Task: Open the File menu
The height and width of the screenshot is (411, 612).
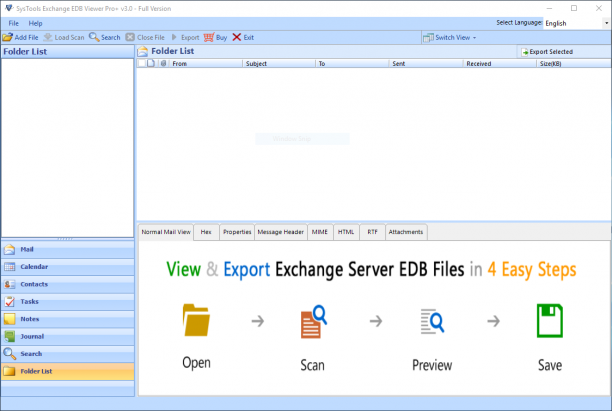Action: [14, 23]
